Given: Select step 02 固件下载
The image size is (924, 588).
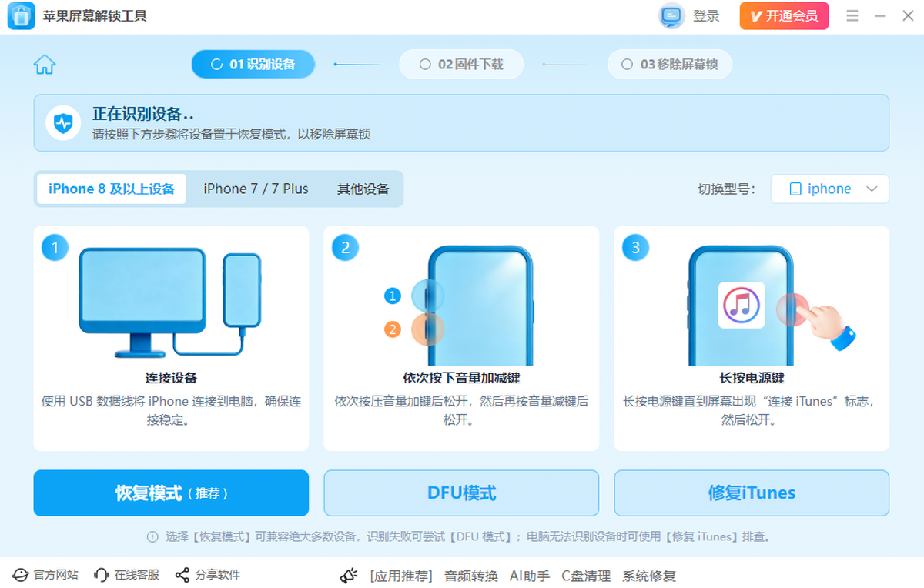Looking at the screenshot, I should [x=461, y=65].
